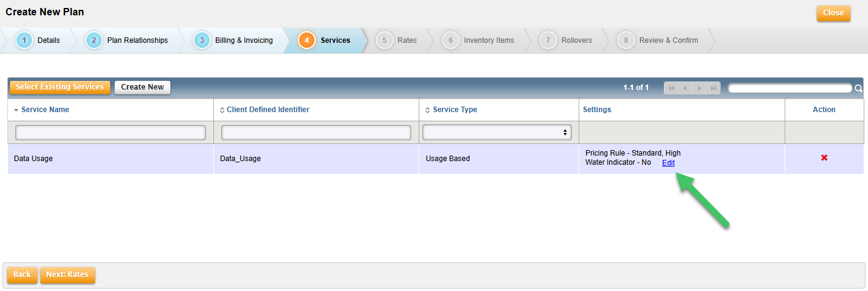
Task: Sort by Client Defined Identifier column
Action: click(x=267, y=110)
